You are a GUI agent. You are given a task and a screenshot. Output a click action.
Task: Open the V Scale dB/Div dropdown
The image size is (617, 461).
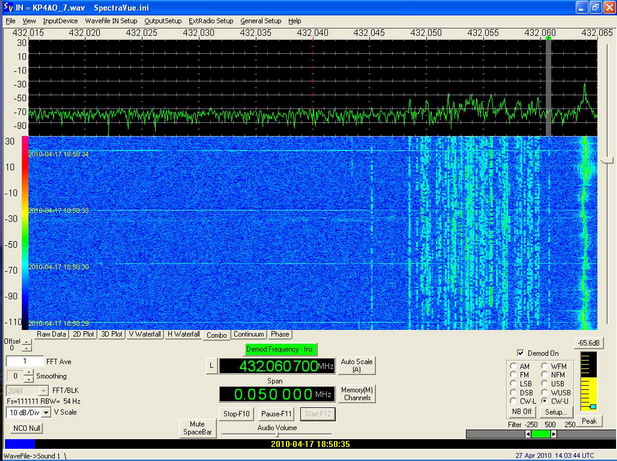[28, 411]
